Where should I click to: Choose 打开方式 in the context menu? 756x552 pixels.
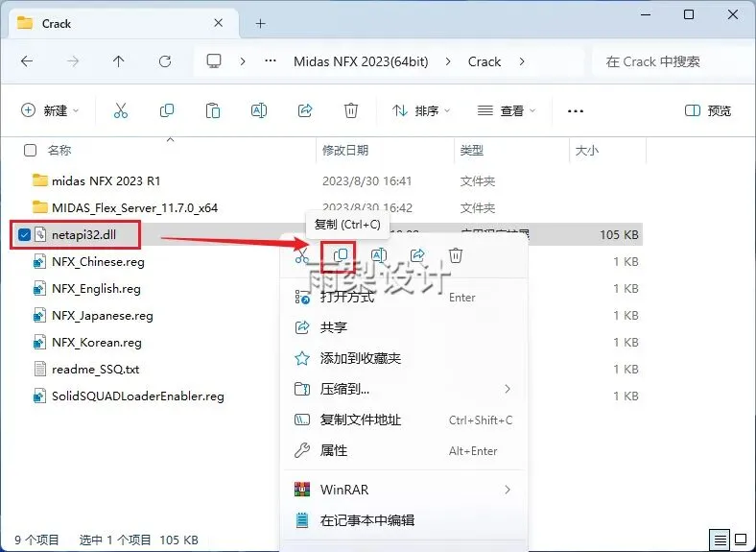(404, 298)
